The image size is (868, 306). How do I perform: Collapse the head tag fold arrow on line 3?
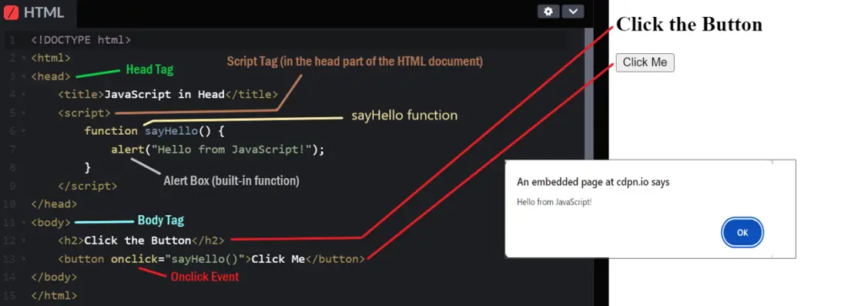coord(23,76)
